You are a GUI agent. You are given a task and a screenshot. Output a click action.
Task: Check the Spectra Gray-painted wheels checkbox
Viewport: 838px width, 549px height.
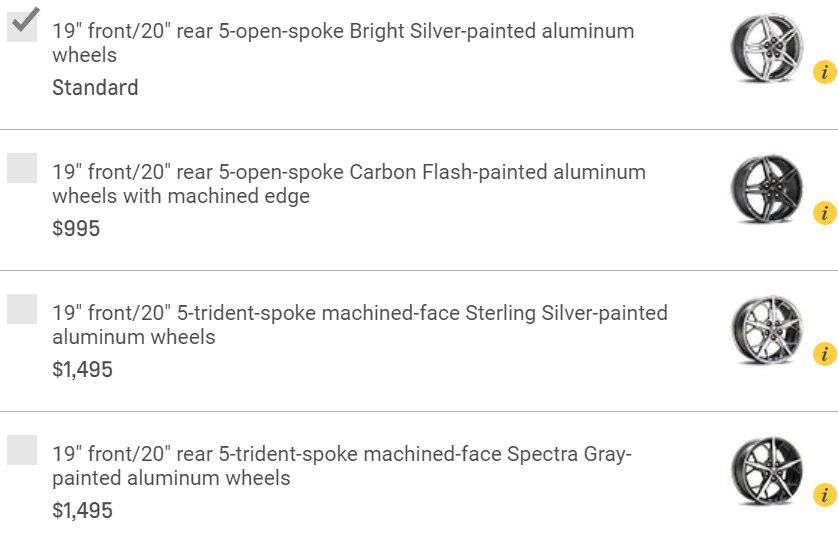[x=22, y=450]
